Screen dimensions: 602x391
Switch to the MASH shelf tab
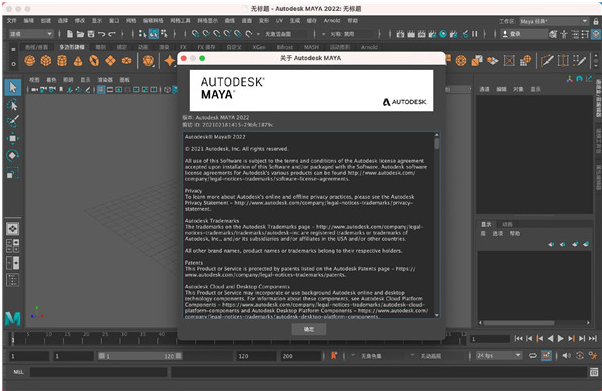[x=311, y=47]
